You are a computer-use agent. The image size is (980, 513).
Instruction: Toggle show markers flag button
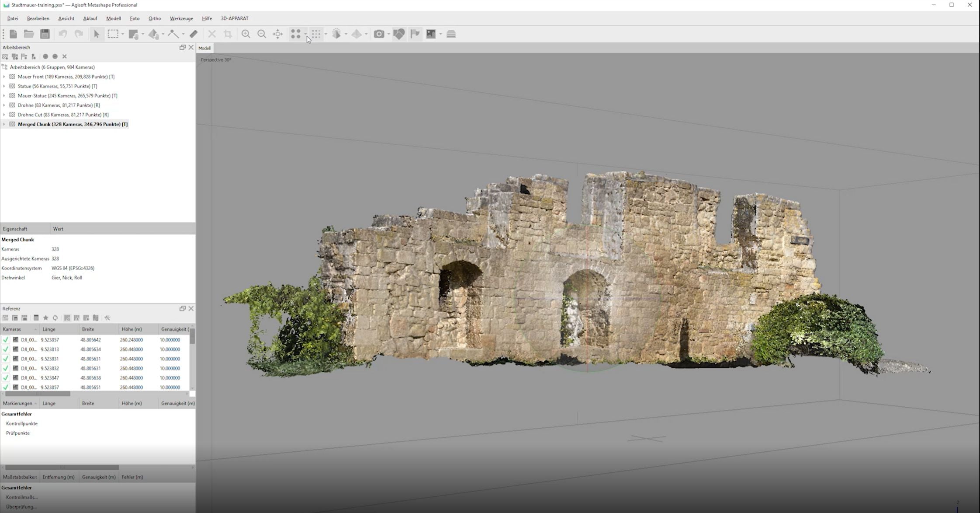click(415, 34)
